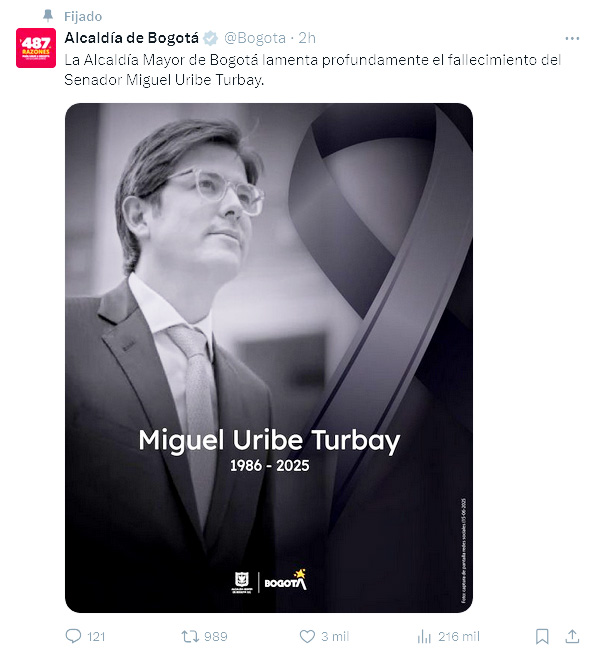Open the three-dot more options menu
Viewport: 598px width, 658px height.
[x=572, y=38]
